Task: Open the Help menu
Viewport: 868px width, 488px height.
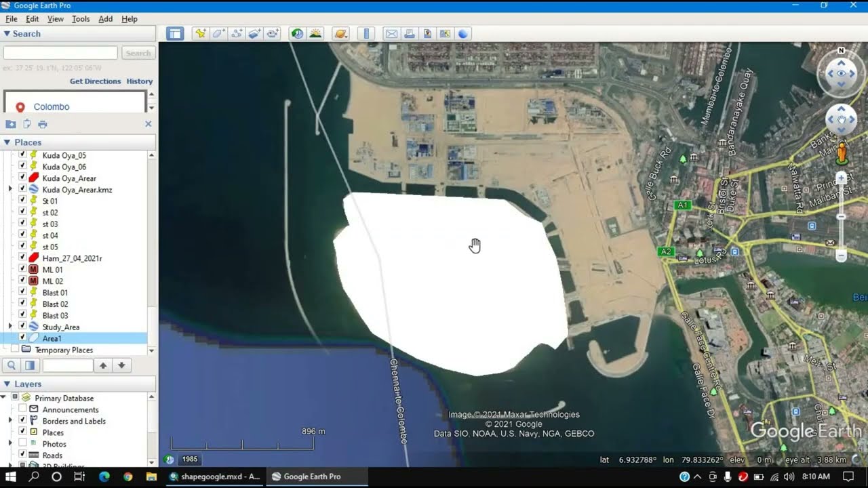Action: pyautogui.click(x=129, y=19)
